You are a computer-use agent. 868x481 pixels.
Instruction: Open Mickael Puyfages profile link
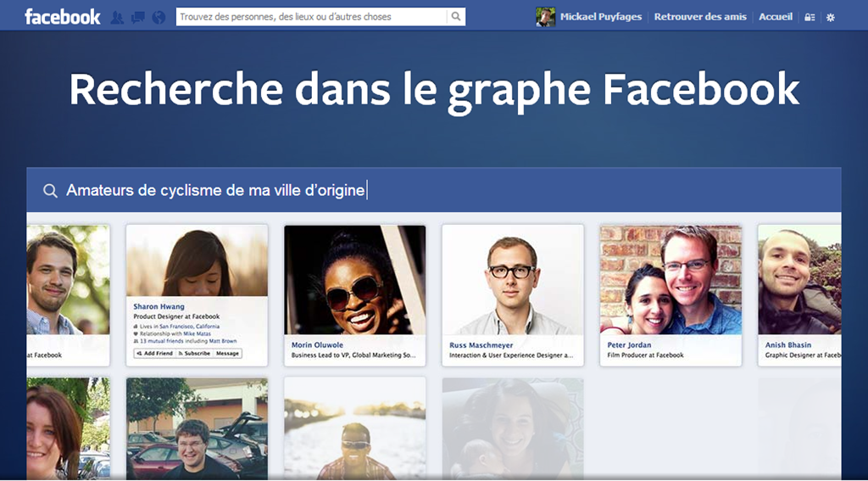[x=601, y=17]
